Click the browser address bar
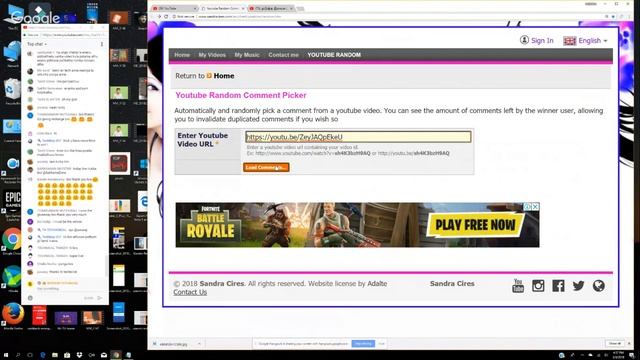The height and width of the screenshot is (360, 640). [388, 16]
